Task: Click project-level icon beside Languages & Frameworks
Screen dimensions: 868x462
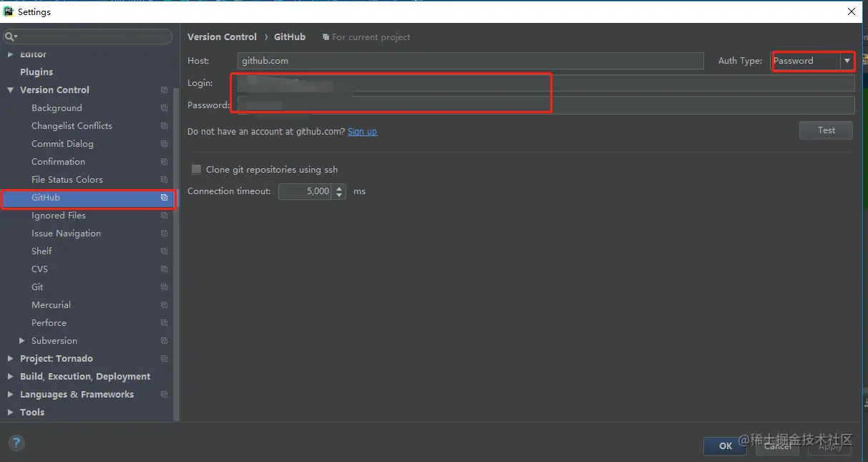Action: tap(164, 395)
